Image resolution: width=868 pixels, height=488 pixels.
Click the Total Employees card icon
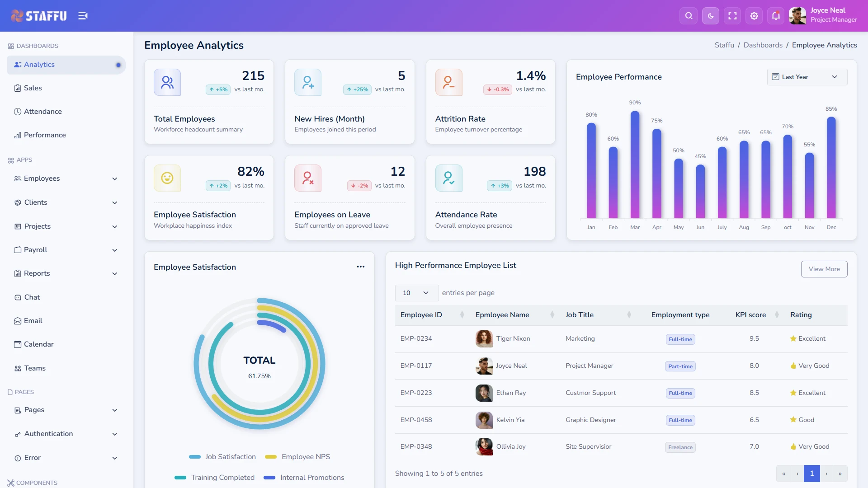click(167, 82)
